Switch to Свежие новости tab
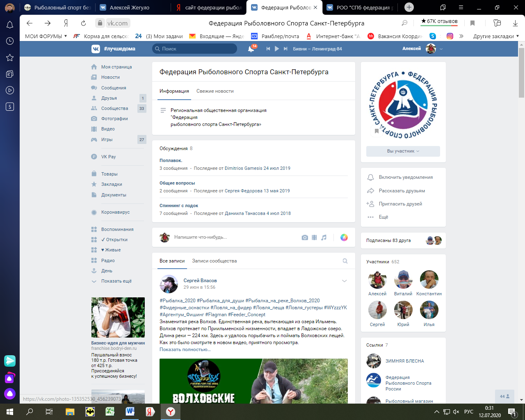The image size is (525, 420). click(215, 91)
